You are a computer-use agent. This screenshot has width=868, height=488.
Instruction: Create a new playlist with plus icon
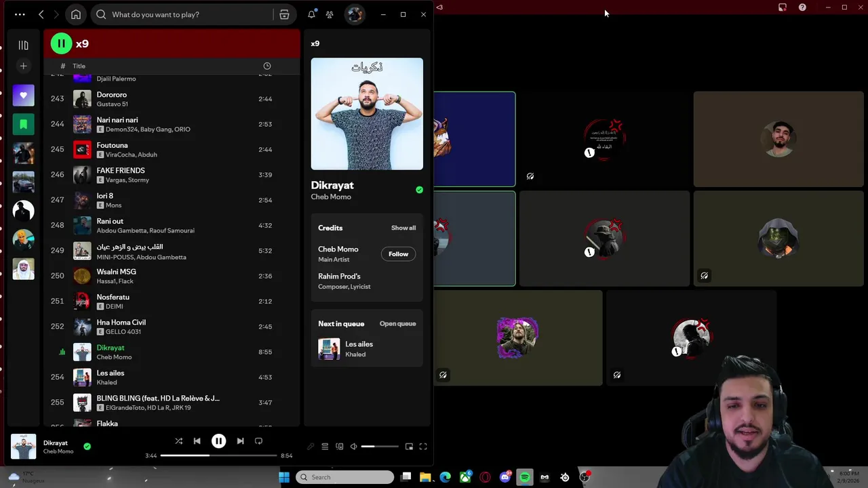[x=23, y=66]
